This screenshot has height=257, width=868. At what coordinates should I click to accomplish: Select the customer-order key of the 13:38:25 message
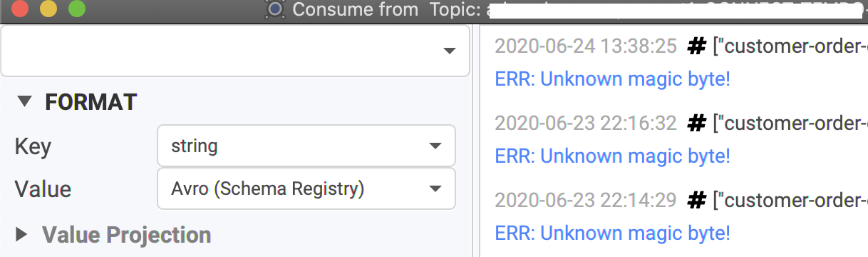[790, 46]
